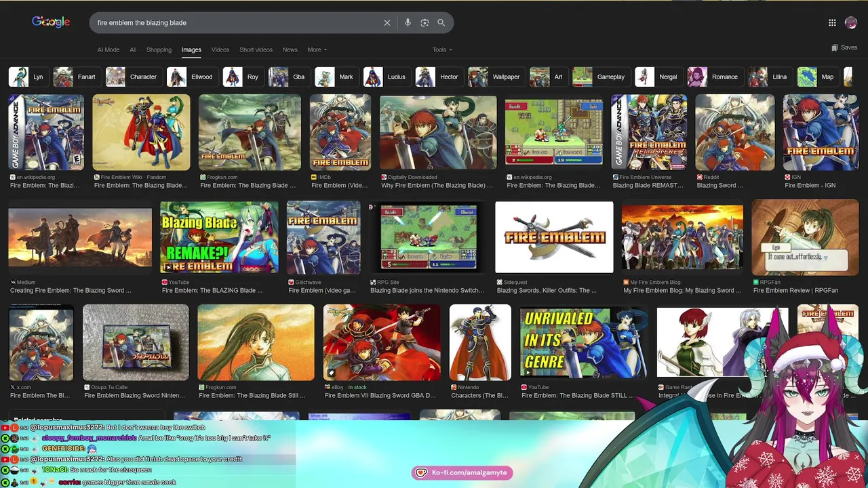This screenshot has width=868, height=488.
Task: Filter images by Gba chip
Action: pos(289,77)
